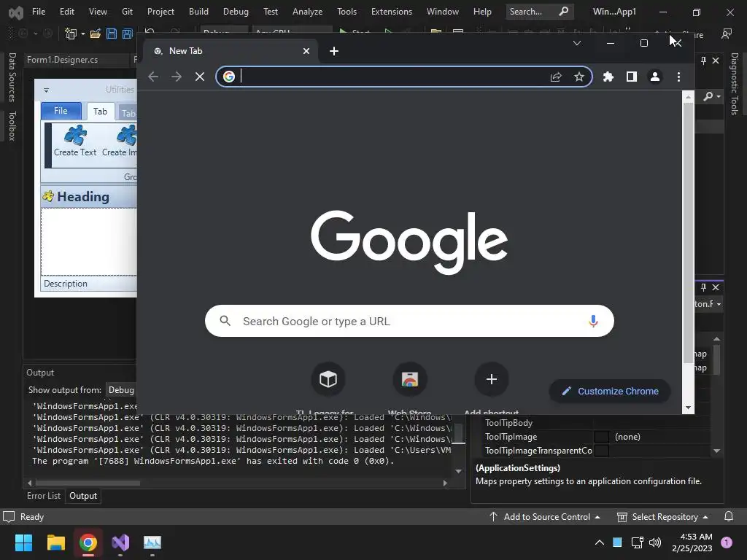Viewport: 747px width, 560px height.
Task: Select the Output tab at the bottom
Action: 83,496
